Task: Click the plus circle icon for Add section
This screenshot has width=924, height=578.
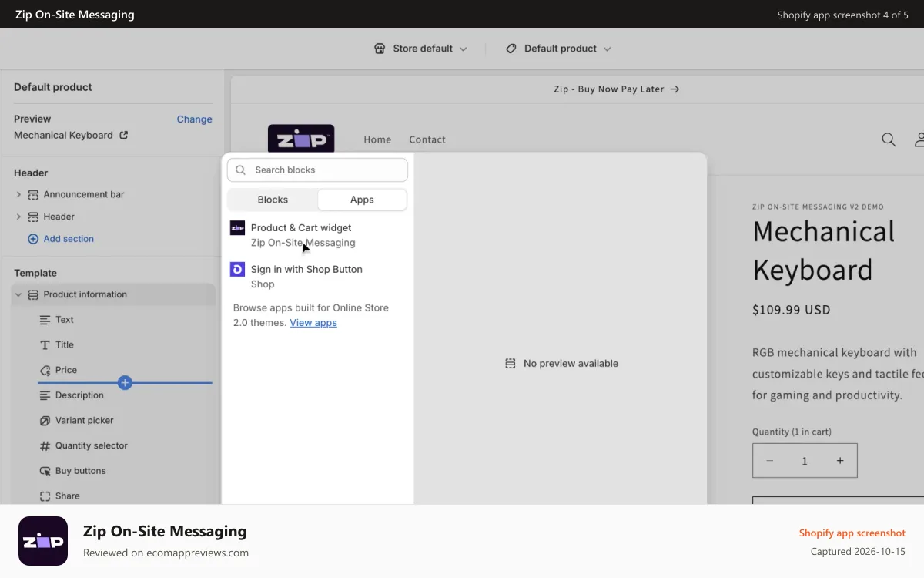Action: point(33,239)
